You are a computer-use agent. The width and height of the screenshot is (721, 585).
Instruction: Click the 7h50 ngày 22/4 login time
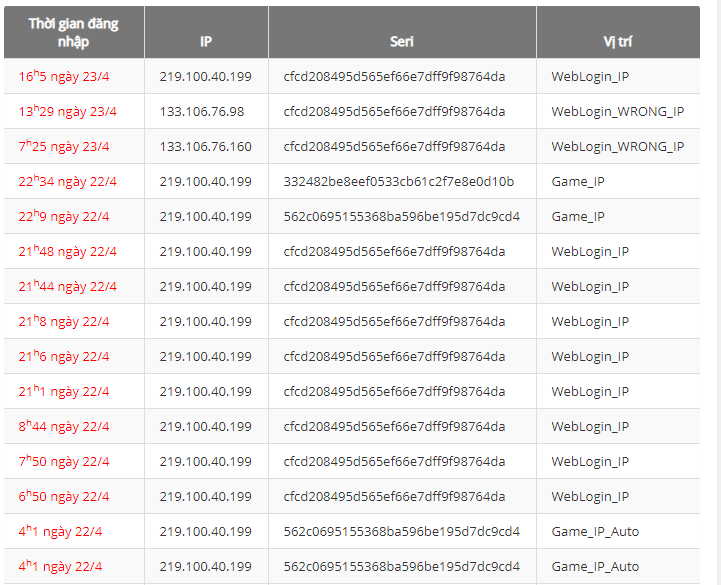click(x=64, y=461)
